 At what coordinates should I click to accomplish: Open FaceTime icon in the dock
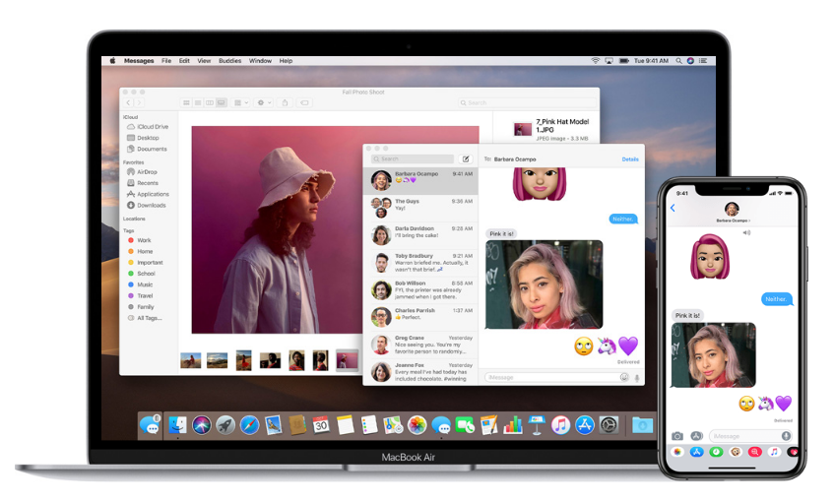pos(465,425)
